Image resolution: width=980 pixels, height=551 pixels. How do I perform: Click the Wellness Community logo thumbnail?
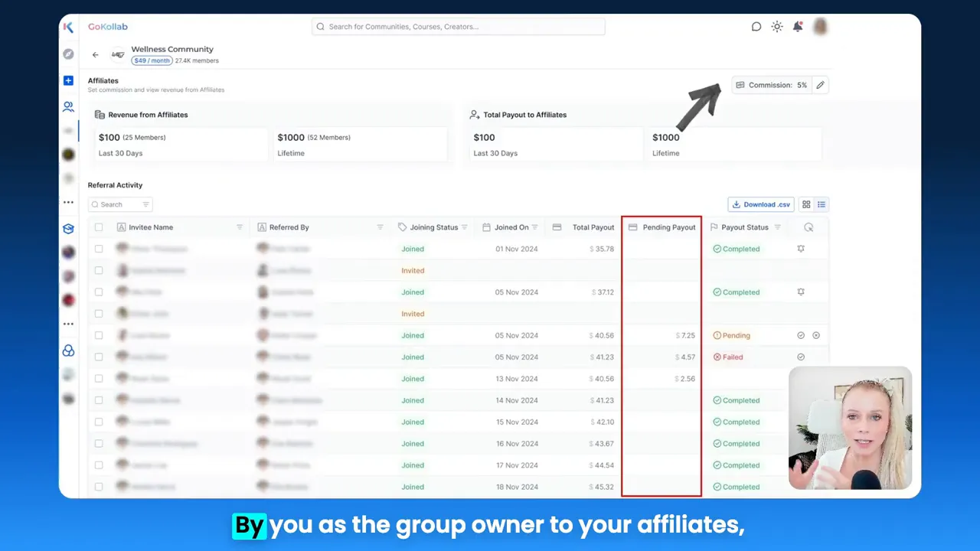pyautogui.click(x=118, y=54)
